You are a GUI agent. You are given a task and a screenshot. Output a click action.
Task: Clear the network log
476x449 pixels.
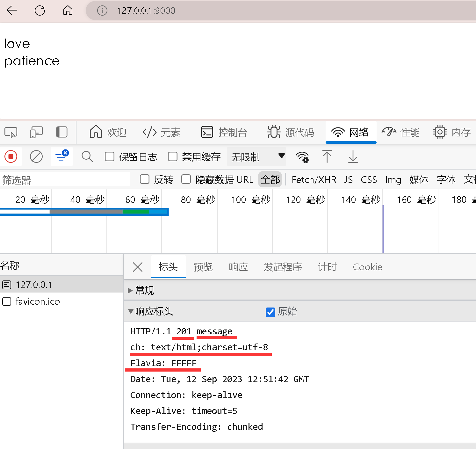[x=36, y=157]
